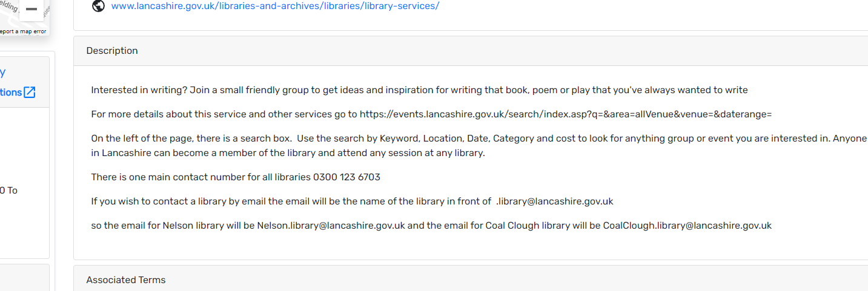Open the lancashire.gov.uk library services link
Viewport: 868px width, 291px height.
tap(275, 6)
